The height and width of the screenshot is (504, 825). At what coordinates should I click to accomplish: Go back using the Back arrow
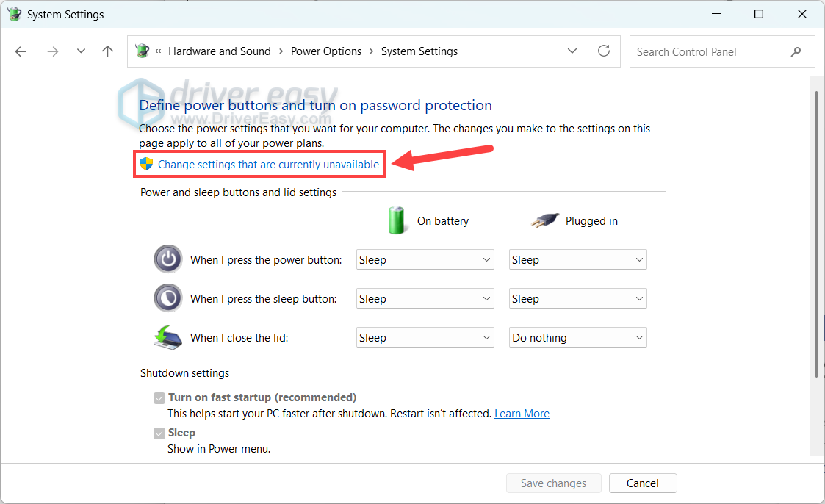point(21,51)
